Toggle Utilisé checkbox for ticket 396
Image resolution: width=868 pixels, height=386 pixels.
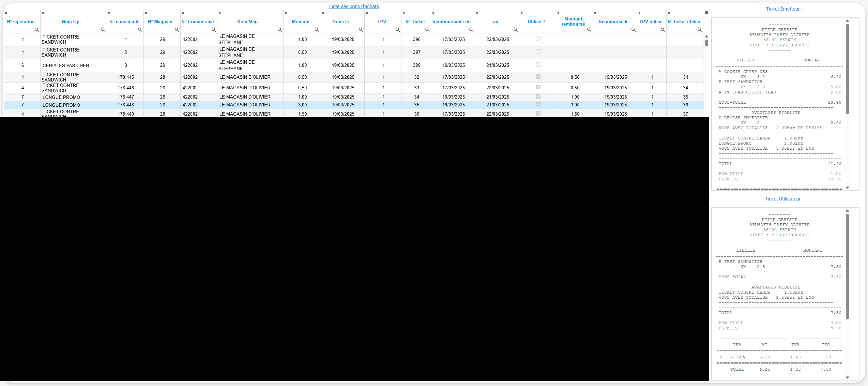click(538, 39)
